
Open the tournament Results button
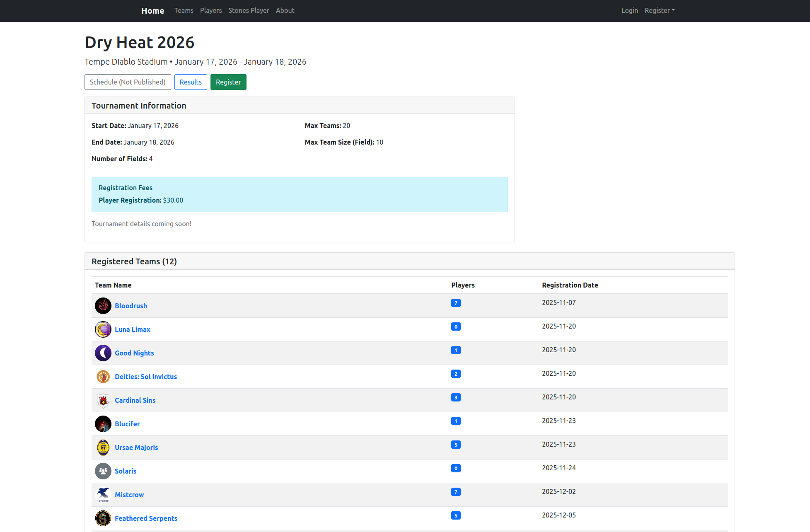click(x=191, y=82)
